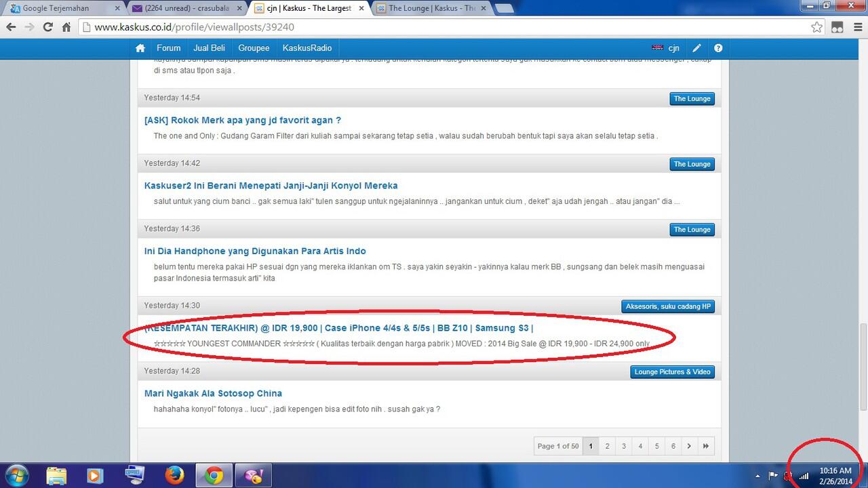Go to page 4 of posts
The height and width of the screenshot is (488, 868).
click(x=640, y=446)
